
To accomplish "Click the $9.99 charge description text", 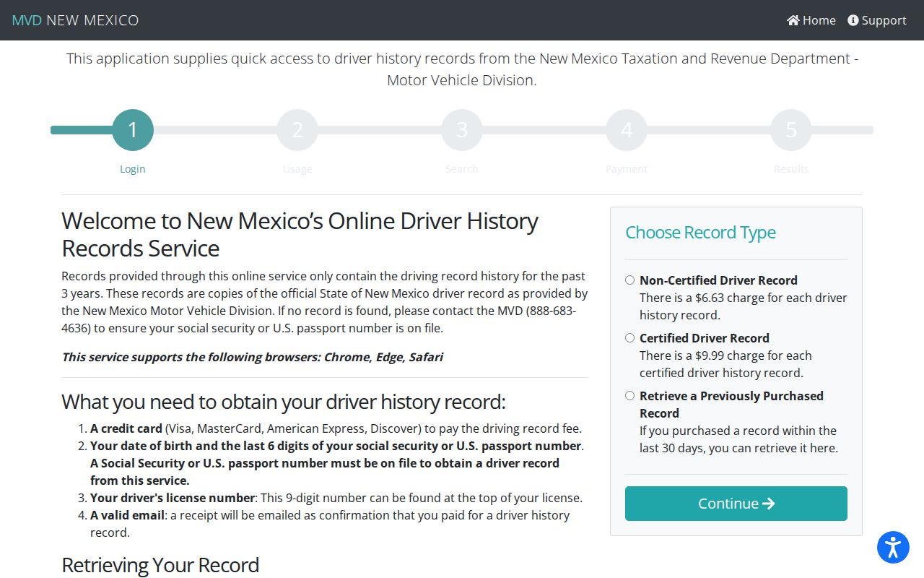I will [x=725, y=364].
